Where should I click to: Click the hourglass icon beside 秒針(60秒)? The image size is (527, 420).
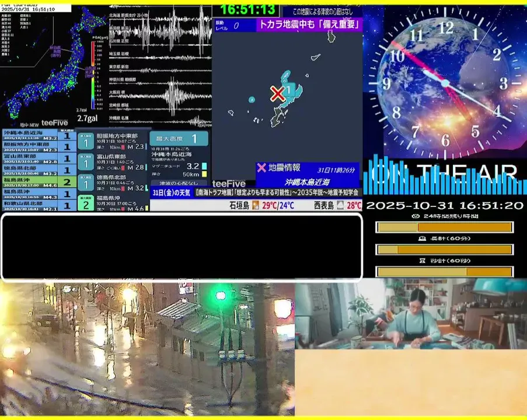tap(423, 260)
